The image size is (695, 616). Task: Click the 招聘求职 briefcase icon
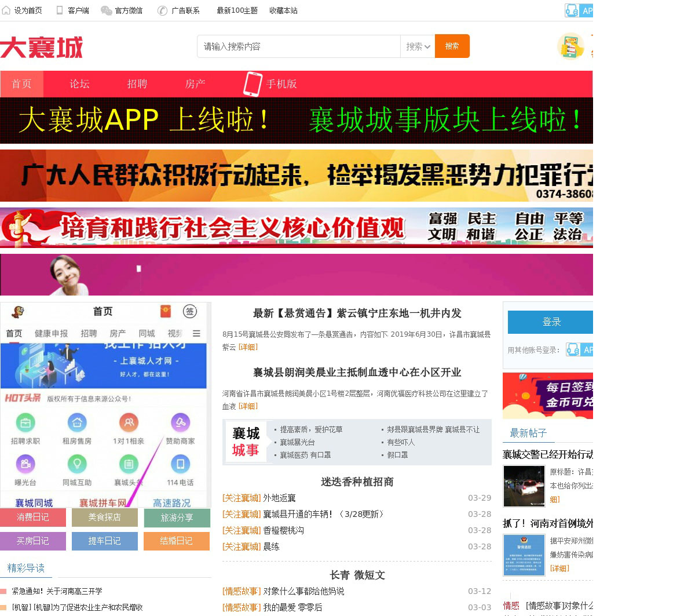coord(25,423)
